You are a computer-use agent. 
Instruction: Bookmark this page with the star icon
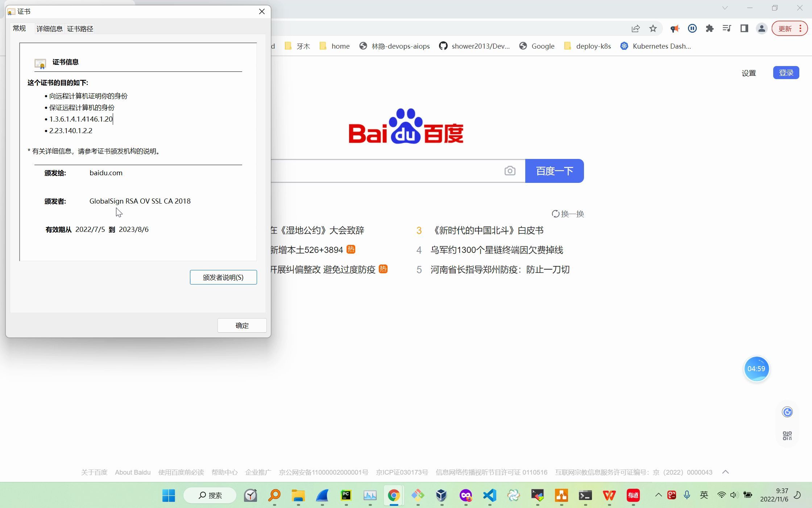pyautogui.click(x=653, y=29)
